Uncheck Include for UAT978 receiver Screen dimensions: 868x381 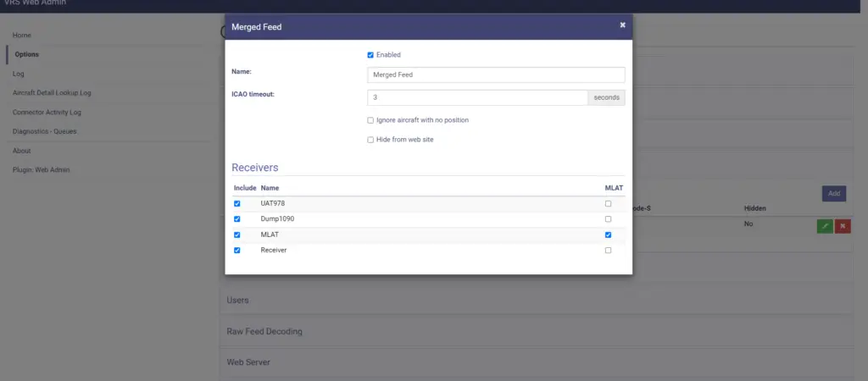[x=237, y=203]
